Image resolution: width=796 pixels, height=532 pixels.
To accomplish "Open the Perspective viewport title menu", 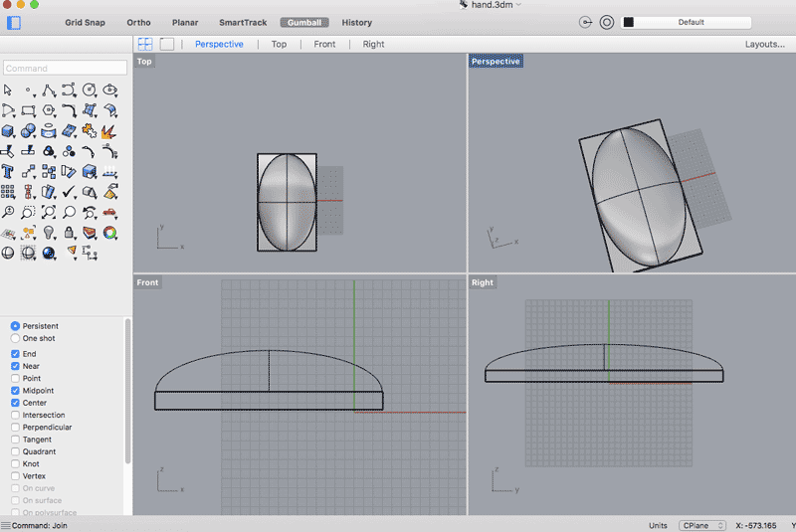I will pos(496,62).
